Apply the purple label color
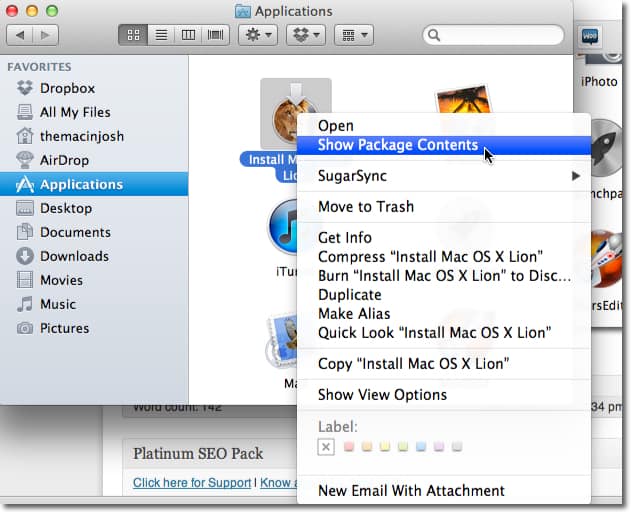 coord(439,446)
